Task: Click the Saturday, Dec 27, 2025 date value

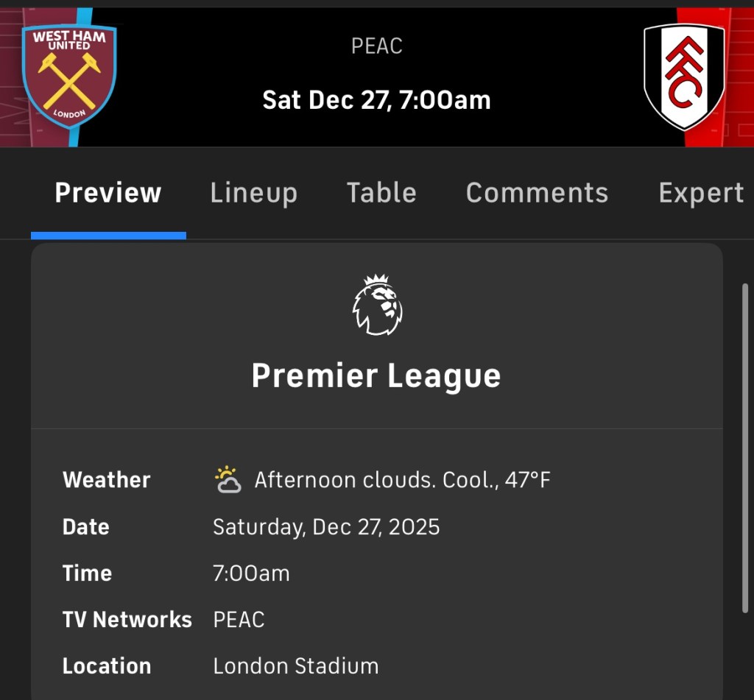Action: pyautogui.click(x=326, y=527)
